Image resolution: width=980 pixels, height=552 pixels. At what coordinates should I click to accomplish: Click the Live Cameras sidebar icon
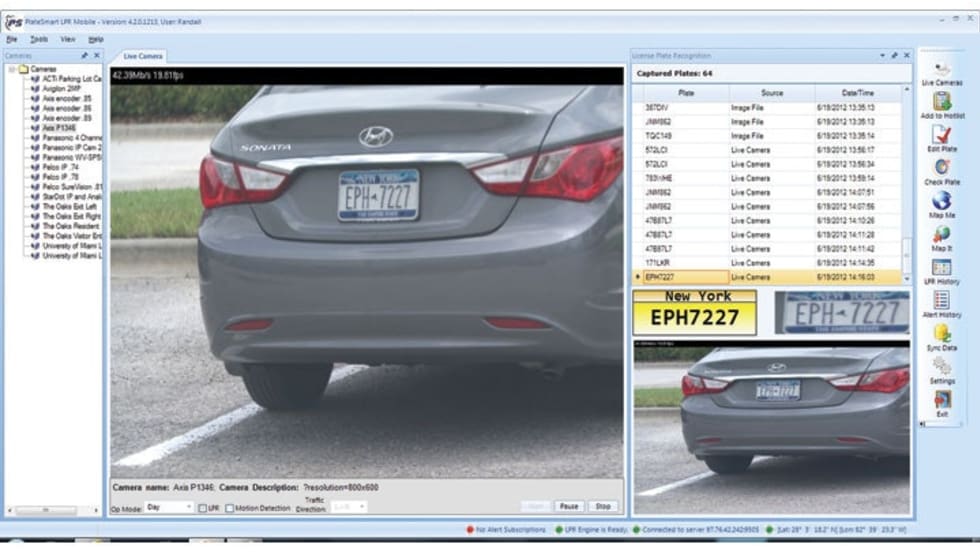(941, 72)
